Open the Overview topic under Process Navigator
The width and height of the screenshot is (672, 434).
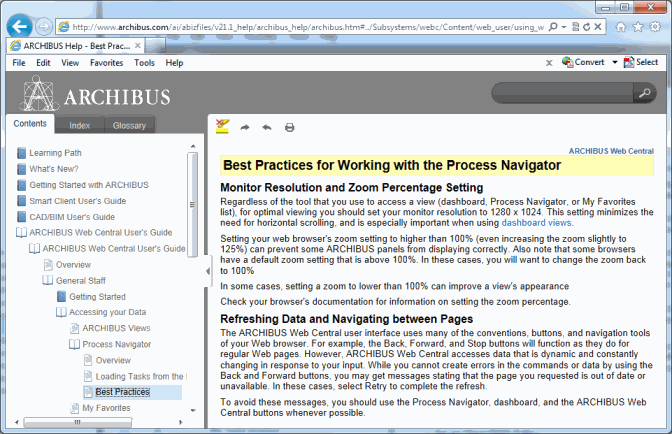pos(107,360)
